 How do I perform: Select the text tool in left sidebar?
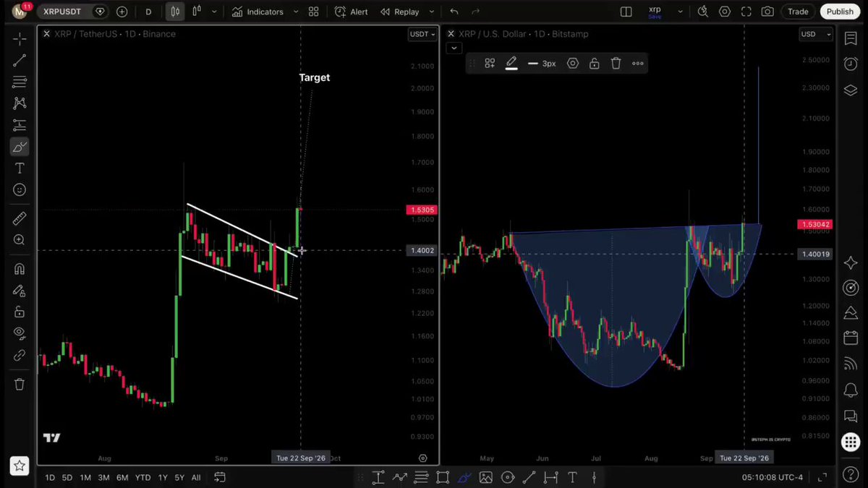tap(20, 168)
